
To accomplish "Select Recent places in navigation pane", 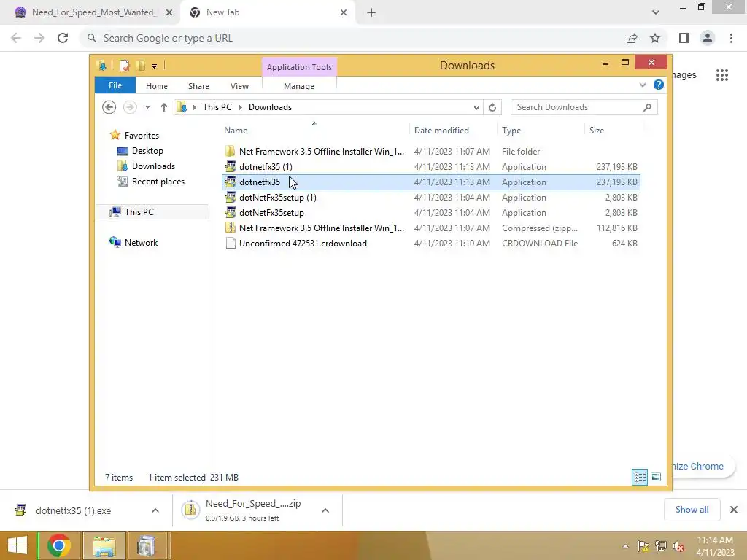I will (x=158, y=182).
